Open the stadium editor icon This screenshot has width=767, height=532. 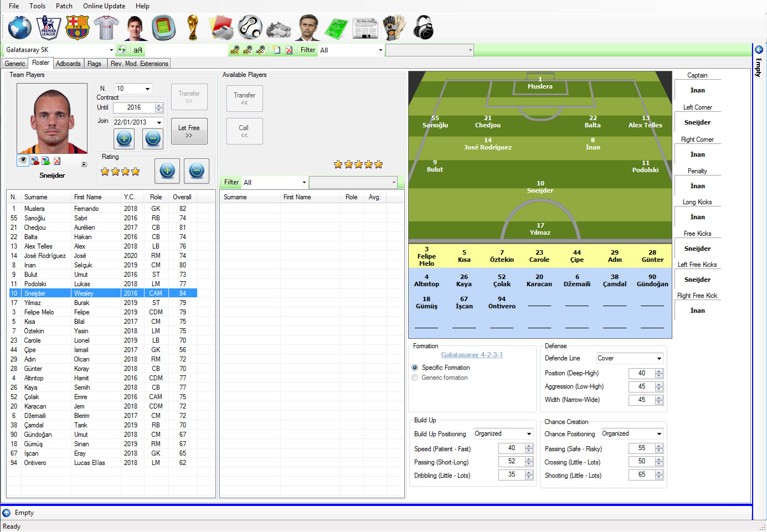point(163,28)
